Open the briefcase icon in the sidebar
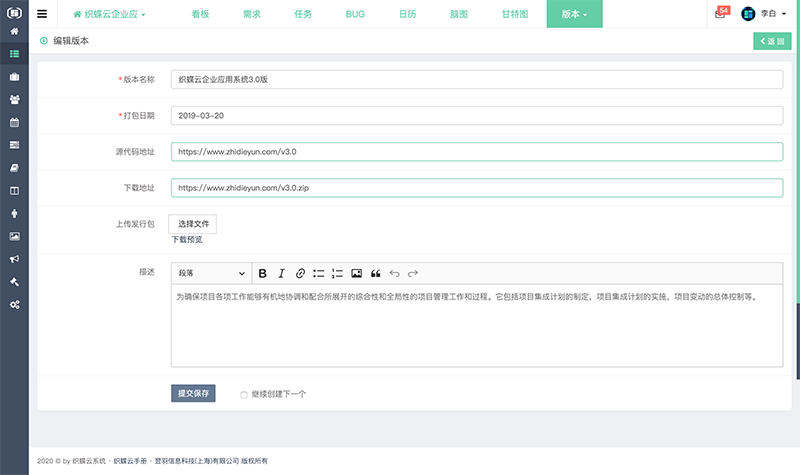The image size is (800, 475). tap(14, 77)
